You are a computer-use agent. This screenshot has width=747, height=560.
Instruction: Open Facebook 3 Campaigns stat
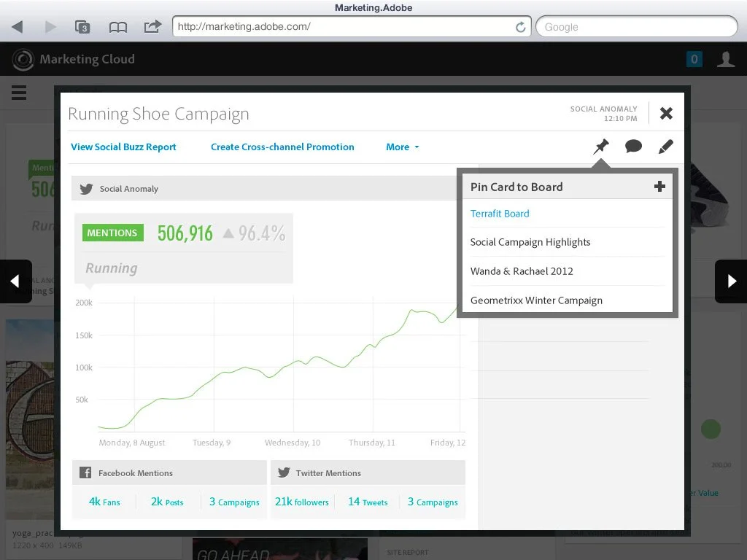click(x=234, y=502)
